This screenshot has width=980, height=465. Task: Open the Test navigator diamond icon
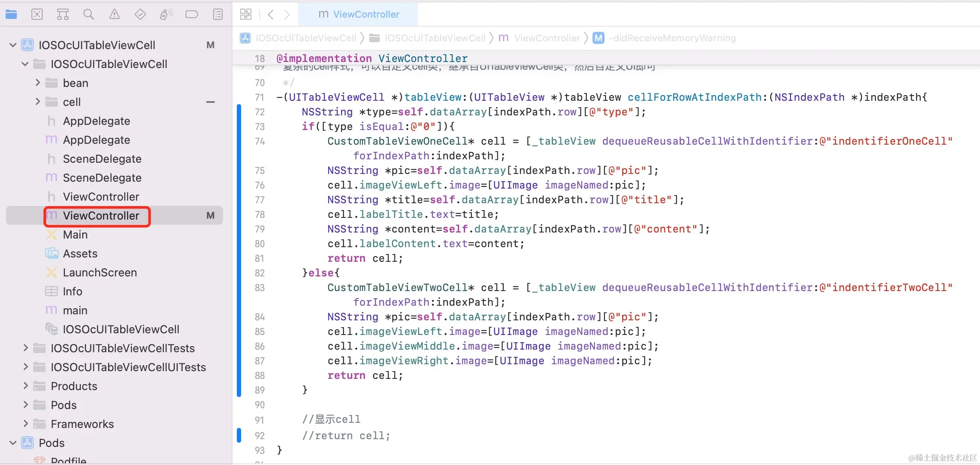[x=140, y=15]
